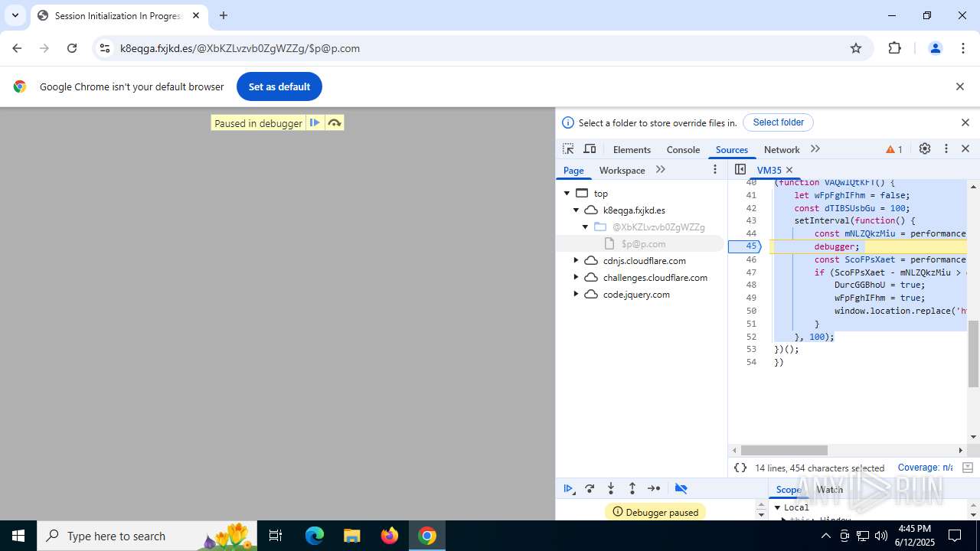This screenshot has height=551, width=980.
Task: Step into next function call
Action: pos(611,488)
